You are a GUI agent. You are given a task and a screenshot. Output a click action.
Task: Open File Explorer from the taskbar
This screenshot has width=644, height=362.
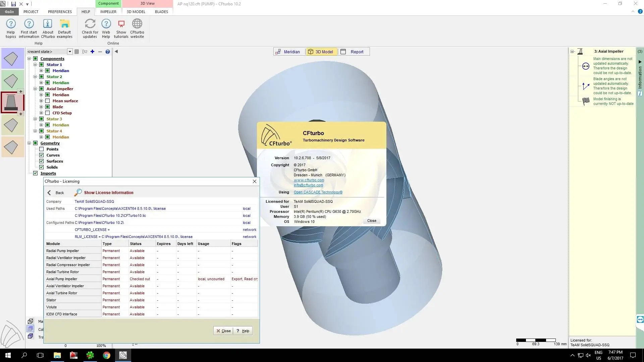57,355
